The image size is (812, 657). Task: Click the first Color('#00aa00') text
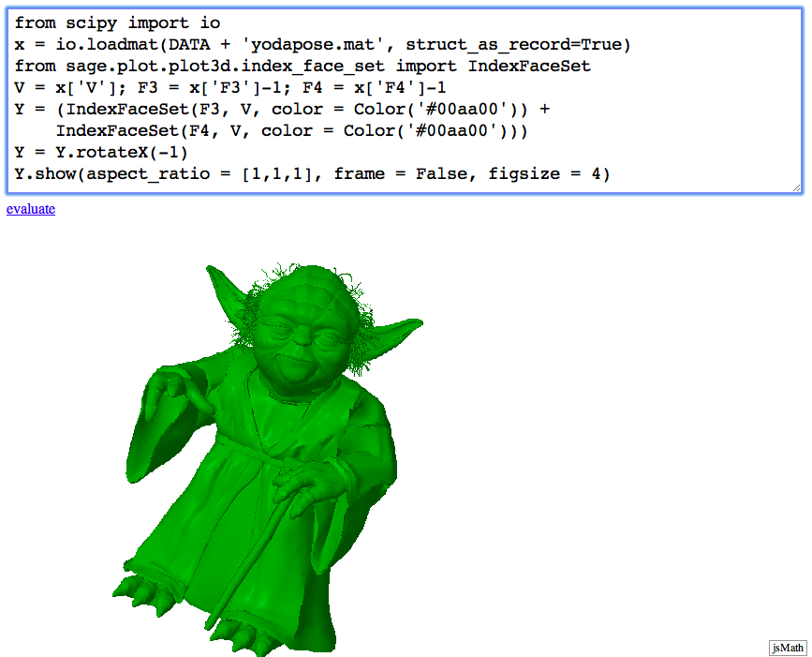[x=436, y=110]
